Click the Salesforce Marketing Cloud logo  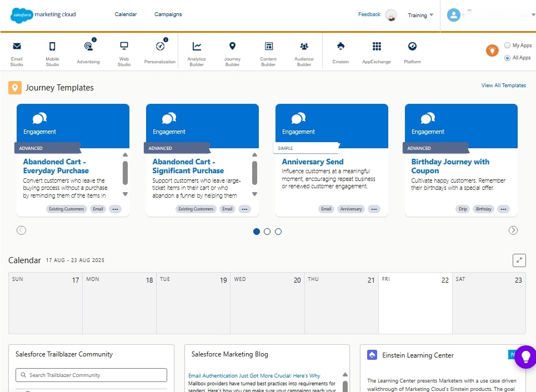point(43,14)
